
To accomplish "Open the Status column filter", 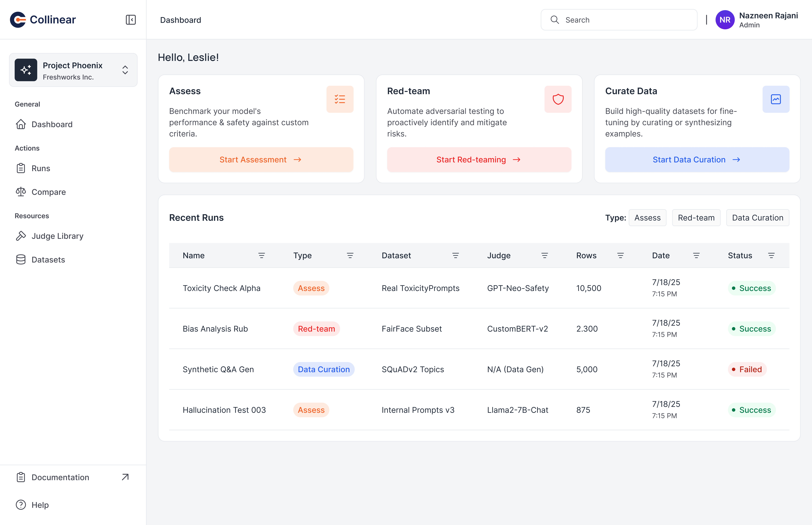I will tap(771, 255).
